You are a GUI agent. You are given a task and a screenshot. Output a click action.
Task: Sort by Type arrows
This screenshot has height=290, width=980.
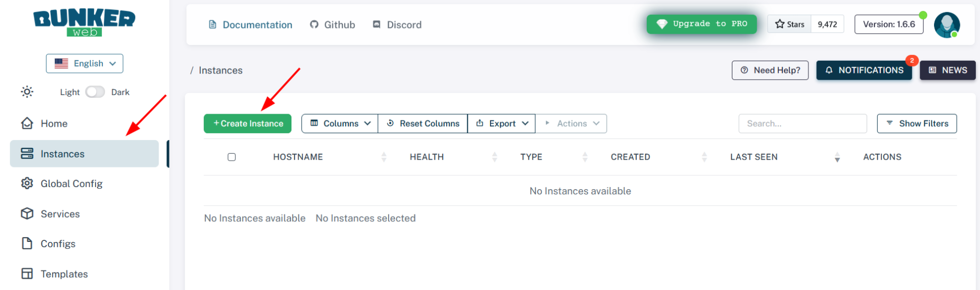(x=585, y=157)
